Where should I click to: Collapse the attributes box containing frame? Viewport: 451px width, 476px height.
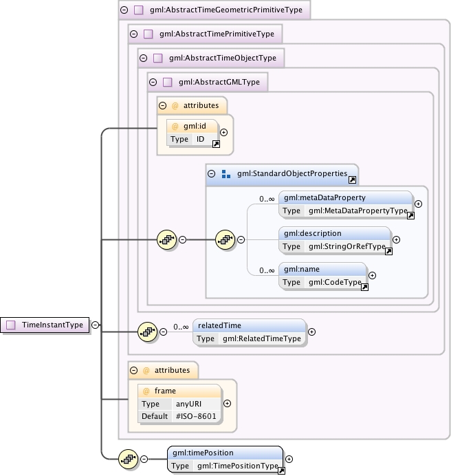[134, 370]
